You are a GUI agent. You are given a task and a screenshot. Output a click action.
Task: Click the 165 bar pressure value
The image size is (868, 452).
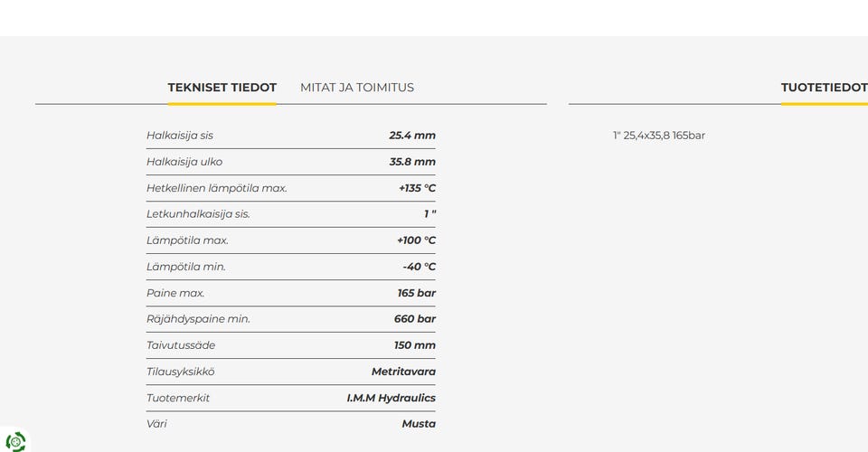click(417, 293)
